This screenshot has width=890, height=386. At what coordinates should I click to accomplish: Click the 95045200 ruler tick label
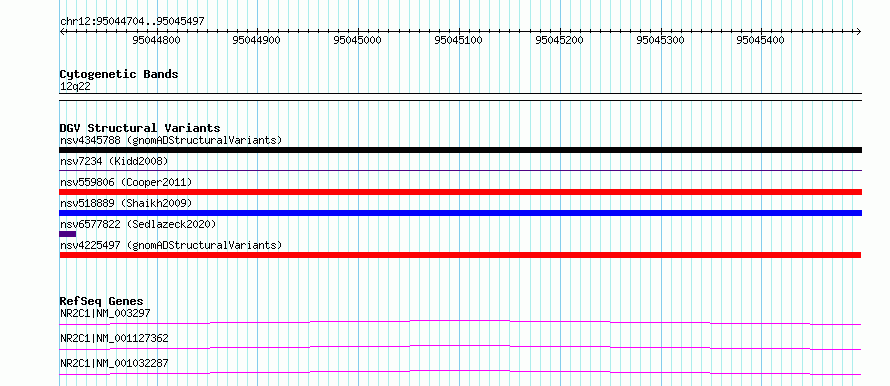(x=559, y=40)
